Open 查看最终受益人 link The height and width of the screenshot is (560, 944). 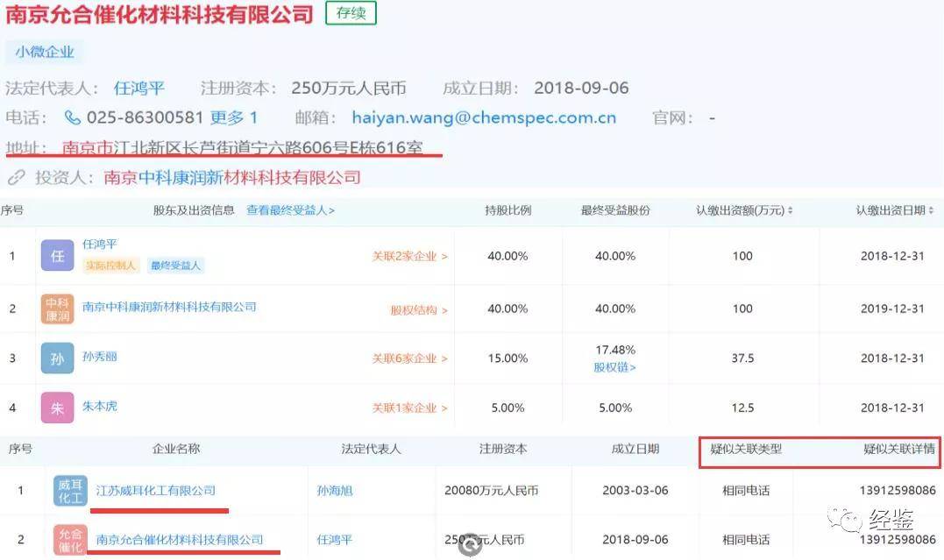(290, 210)
